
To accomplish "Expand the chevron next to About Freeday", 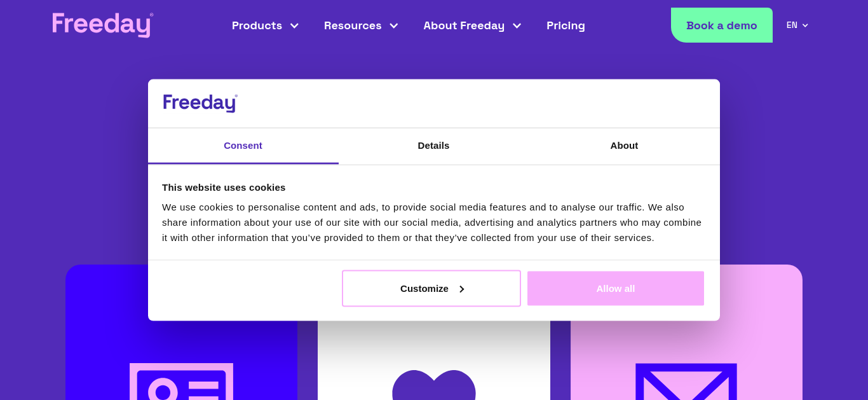I will click(x=517, y=25).
